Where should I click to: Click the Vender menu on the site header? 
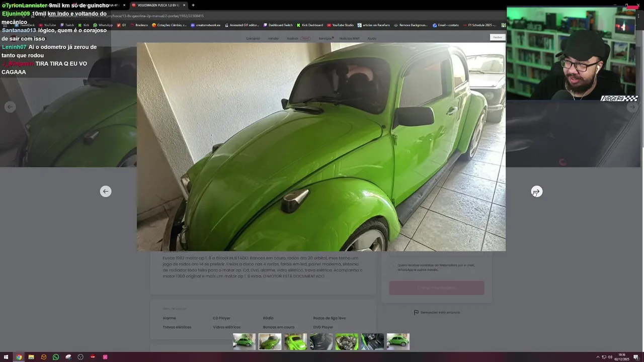[x=273, y=38]
